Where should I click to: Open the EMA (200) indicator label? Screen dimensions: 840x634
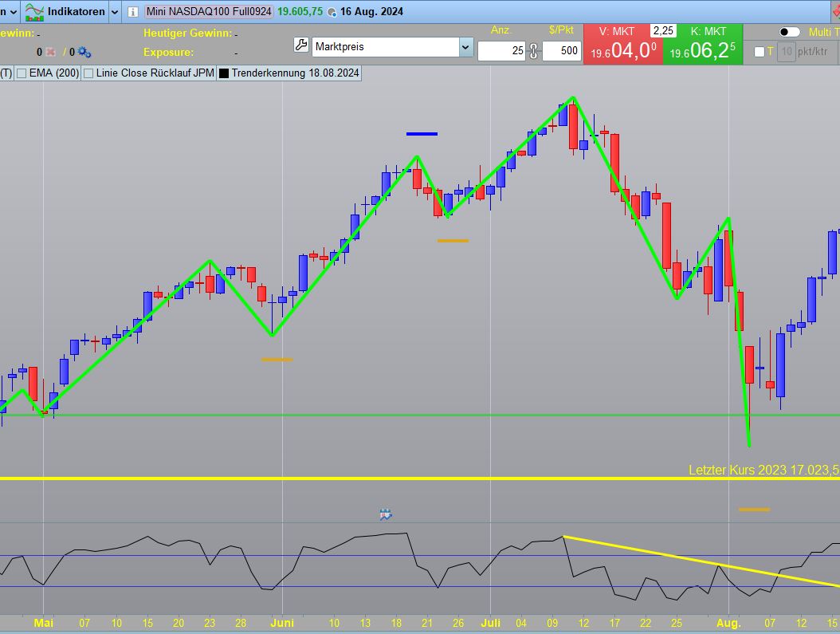54,73
